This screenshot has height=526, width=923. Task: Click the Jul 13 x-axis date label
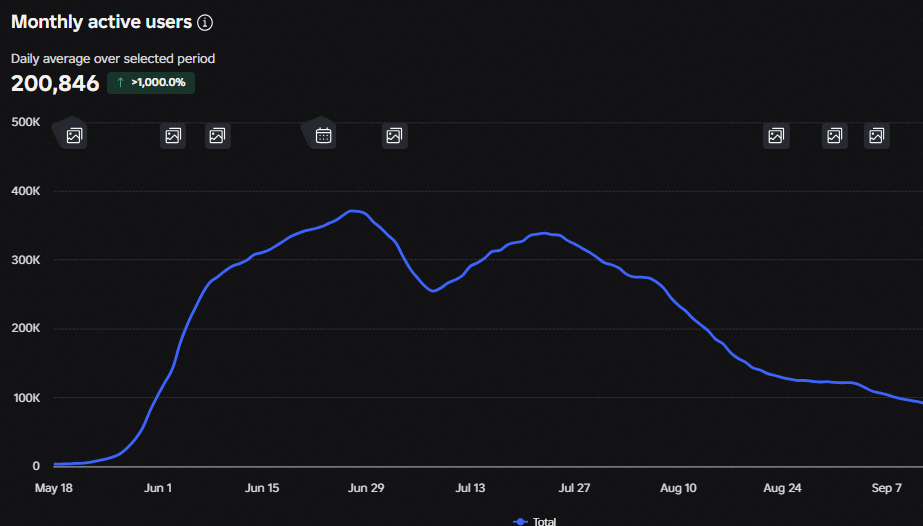[470, 488]
